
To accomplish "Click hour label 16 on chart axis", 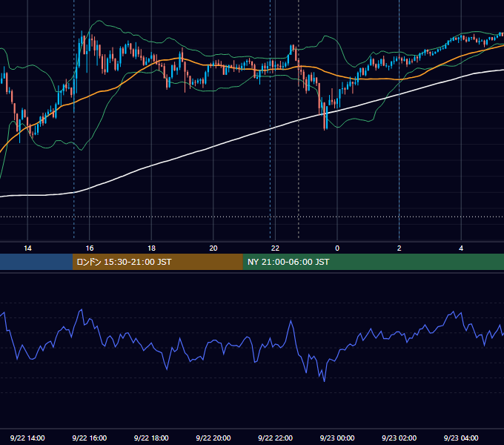I will (x=90, y=248).
